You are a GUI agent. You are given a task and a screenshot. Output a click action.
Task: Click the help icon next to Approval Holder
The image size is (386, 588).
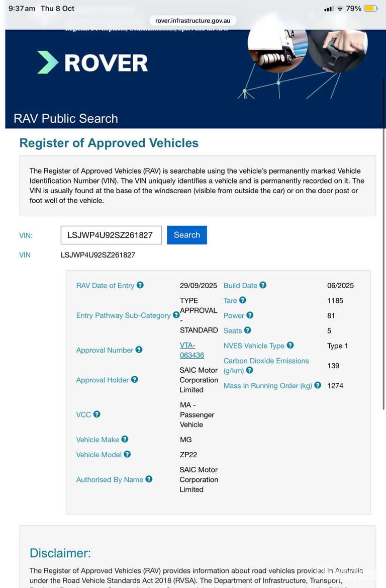(135, 379)
